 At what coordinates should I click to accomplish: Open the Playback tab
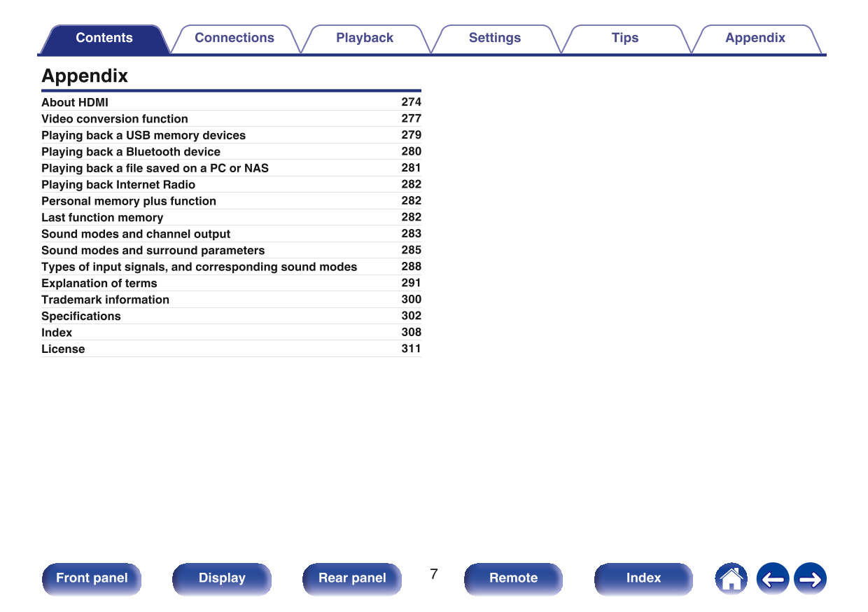click(x=364, y=39)
